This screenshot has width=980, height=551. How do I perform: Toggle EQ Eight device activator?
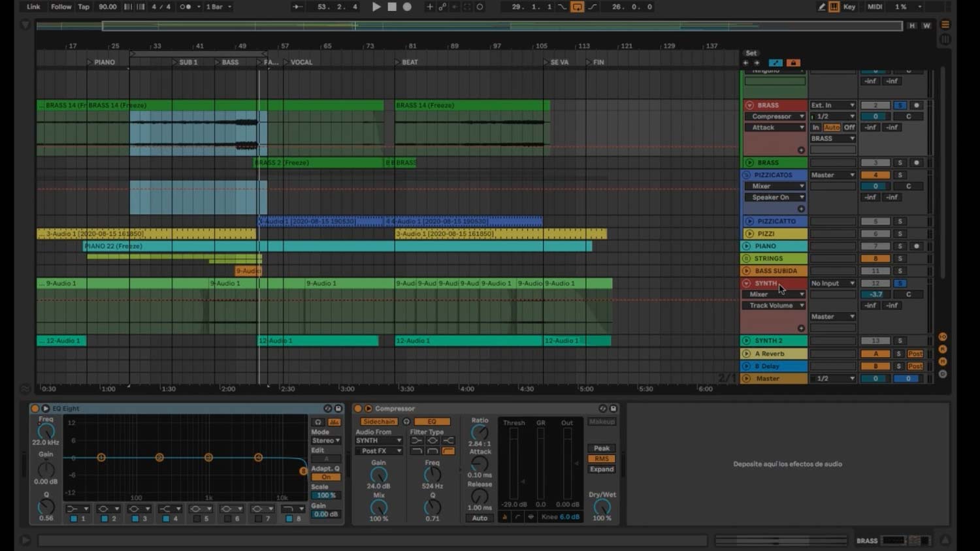tap(35, 409)
